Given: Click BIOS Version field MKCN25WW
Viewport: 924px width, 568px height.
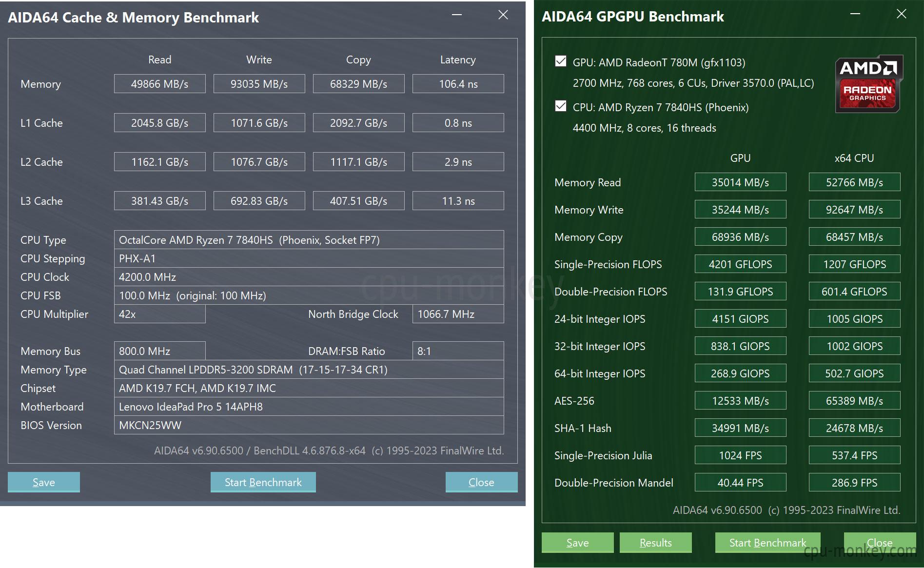Looking at the screenshot, I should tap(309, 425).
